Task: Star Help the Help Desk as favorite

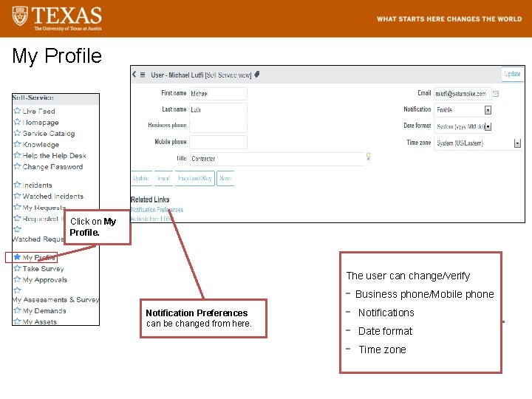Action: (17, 155)
